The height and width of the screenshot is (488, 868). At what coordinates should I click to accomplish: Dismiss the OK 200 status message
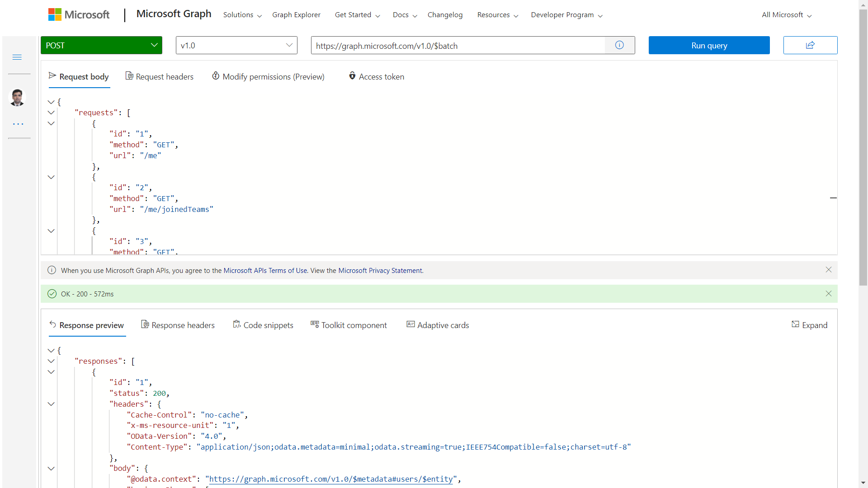829,294
